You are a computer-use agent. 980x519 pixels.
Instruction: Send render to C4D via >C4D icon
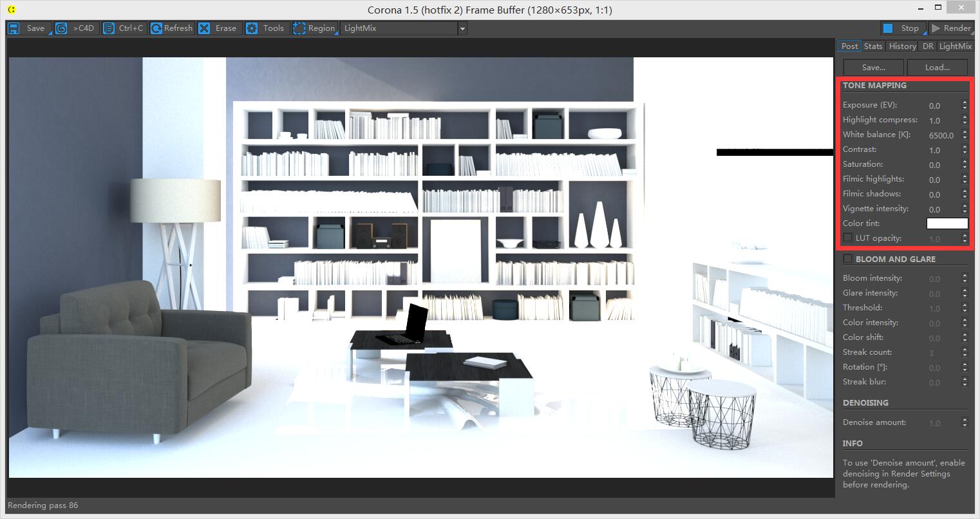click(61, 28)
